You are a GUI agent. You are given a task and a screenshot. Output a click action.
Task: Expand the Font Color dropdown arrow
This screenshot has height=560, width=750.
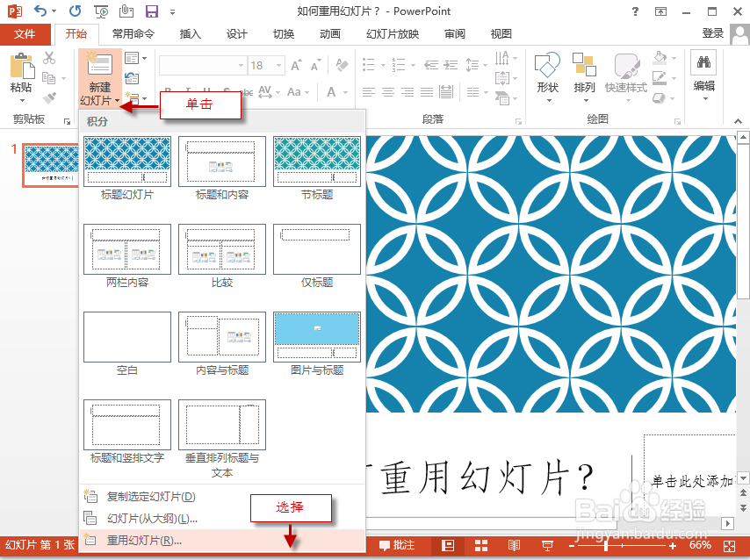(345, 92)
